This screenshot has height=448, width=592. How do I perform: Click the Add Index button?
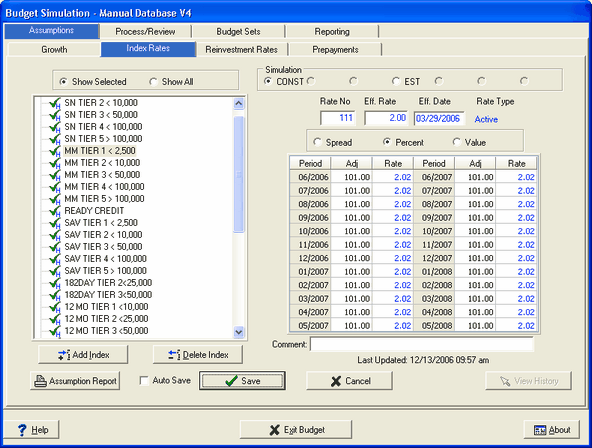tap(83, 355)
